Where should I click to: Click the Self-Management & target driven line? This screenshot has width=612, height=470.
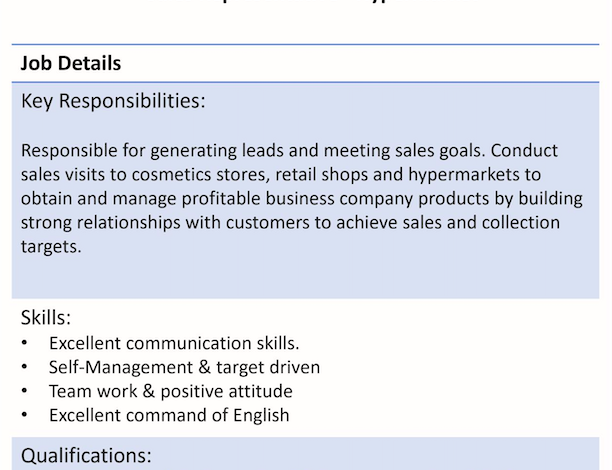point(184,367)
